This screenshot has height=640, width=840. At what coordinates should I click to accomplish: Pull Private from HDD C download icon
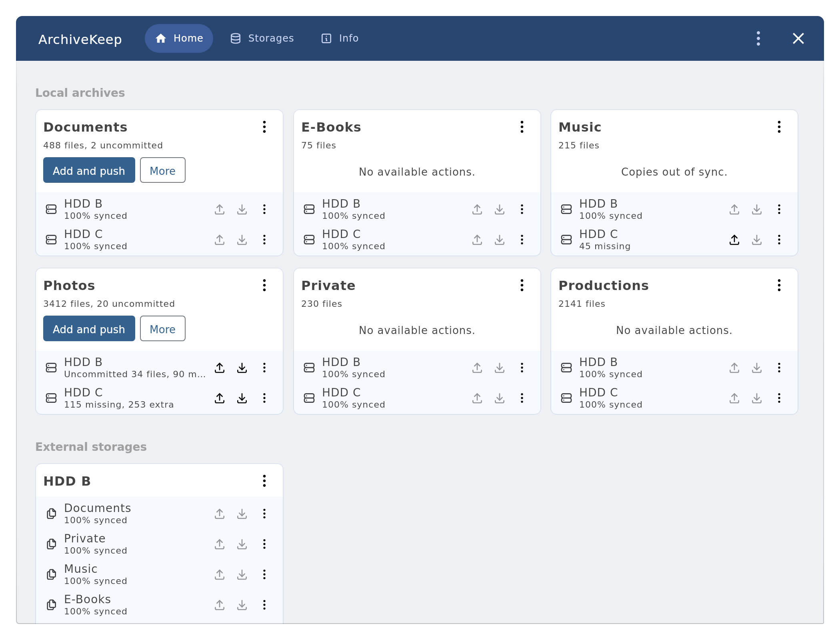499,398
